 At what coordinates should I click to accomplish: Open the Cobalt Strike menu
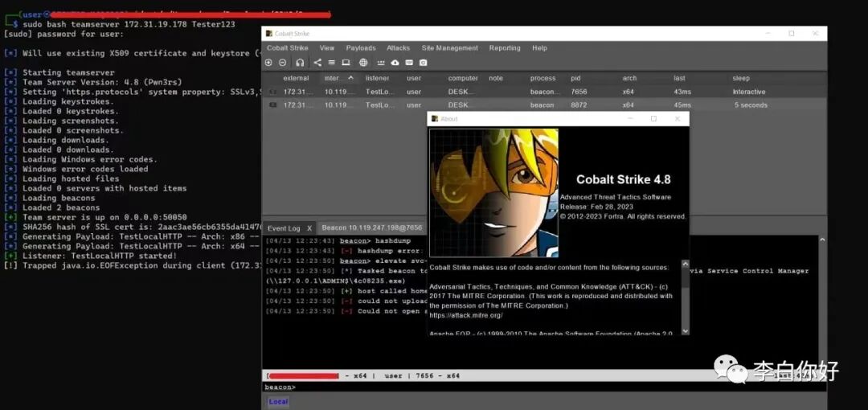click(x=287, y=48)
